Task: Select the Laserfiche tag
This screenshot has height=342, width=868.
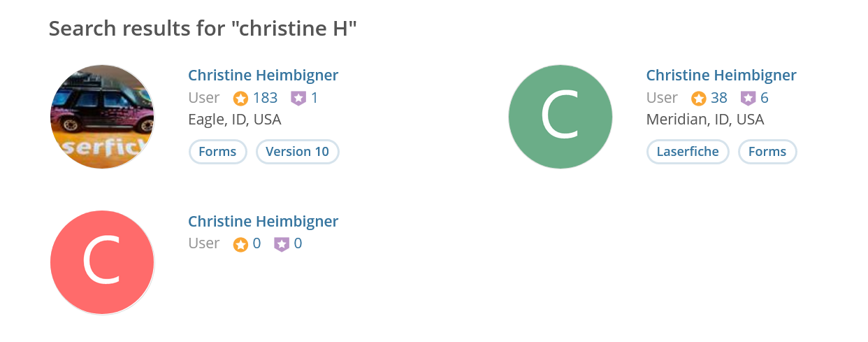Action: (688, 152)
